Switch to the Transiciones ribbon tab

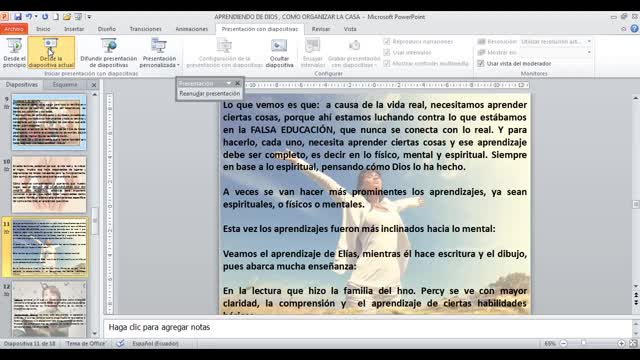point(145,29)
